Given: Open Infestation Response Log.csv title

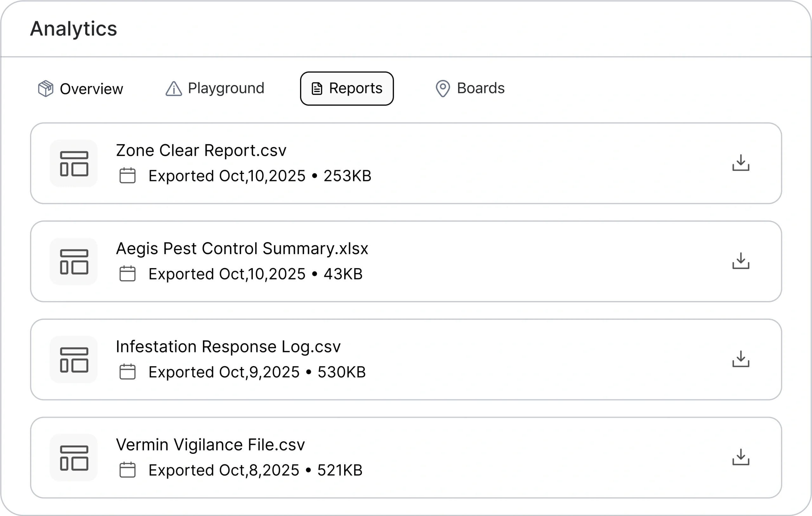Looking at the screenshot, I should tap(228, 347).
